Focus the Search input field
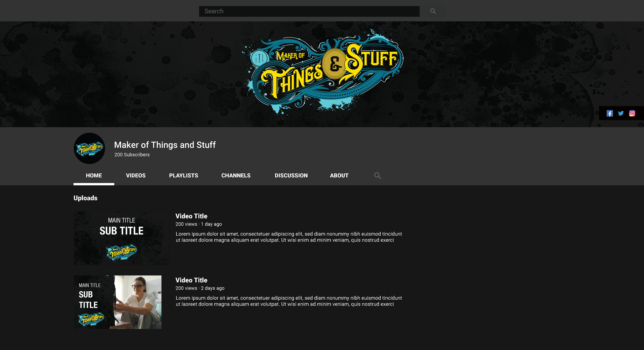Screen dimensions: 644x350 pyautogui.click(x=309, y=11)
